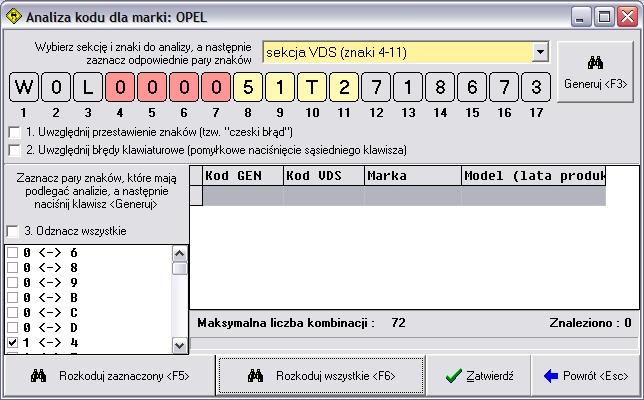This screenshot has height=400, width=644.
Task: Click the pair list scrollbar thumb
Action: pos(179,269)
